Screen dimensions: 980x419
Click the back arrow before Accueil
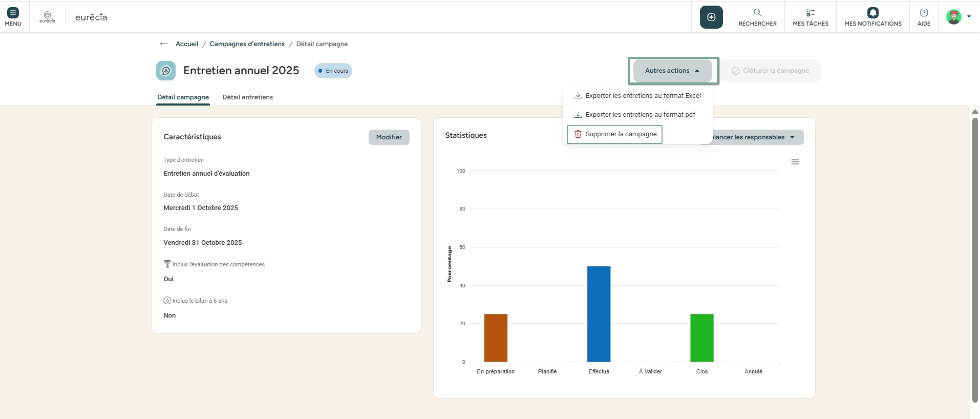click(164, 44)
